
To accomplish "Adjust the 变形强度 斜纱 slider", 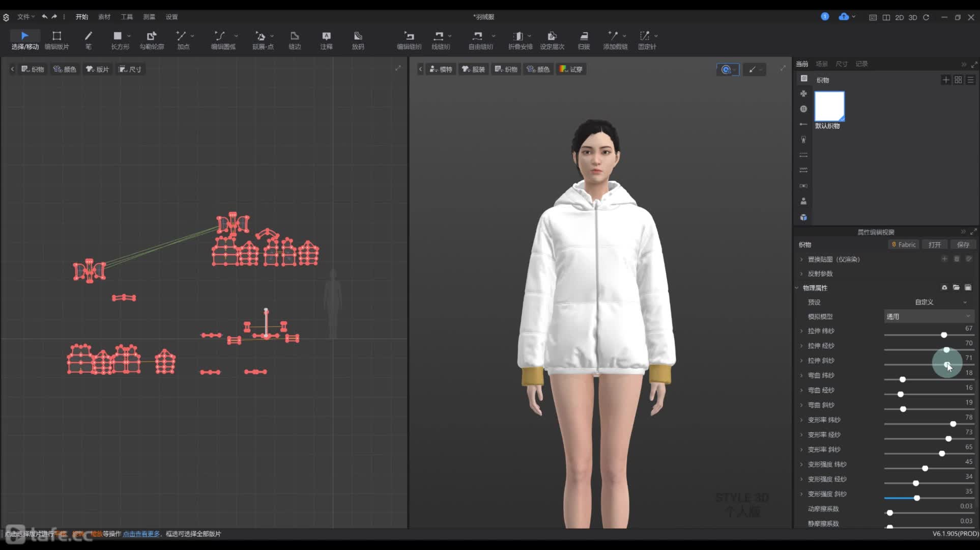I will (x=917, y=498).
